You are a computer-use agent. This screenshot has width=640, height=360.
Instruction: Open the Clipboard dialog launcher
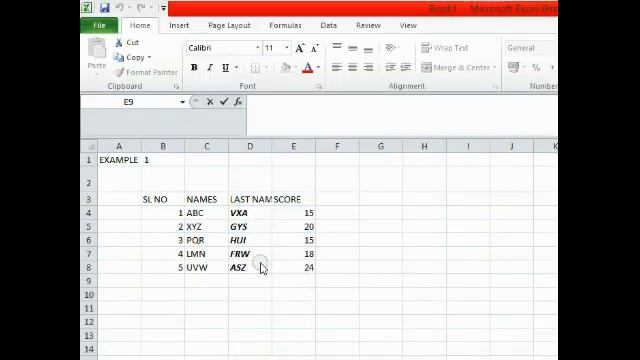176,87
